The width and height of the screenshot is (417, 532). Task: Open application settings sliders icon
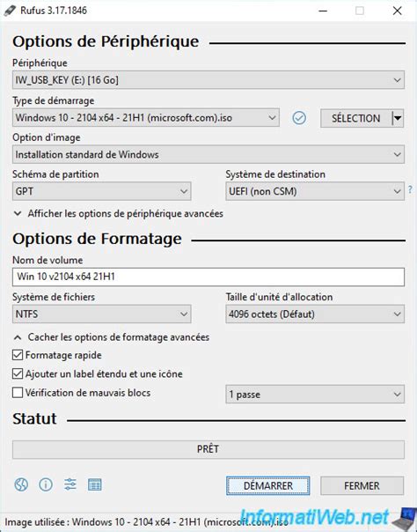point(70,484)
